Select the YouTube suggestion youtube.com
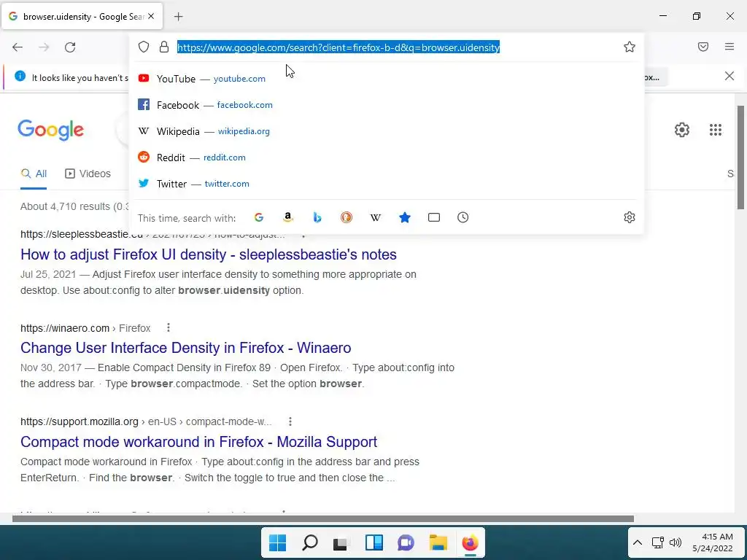747x560 pixels. tap(386, 79)
